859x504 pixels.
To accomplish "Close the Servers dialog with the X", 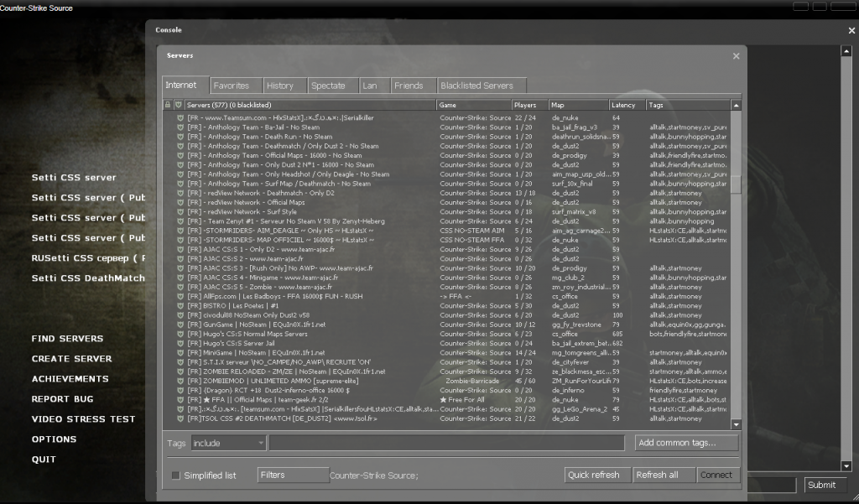I will (x=736, y=56).
